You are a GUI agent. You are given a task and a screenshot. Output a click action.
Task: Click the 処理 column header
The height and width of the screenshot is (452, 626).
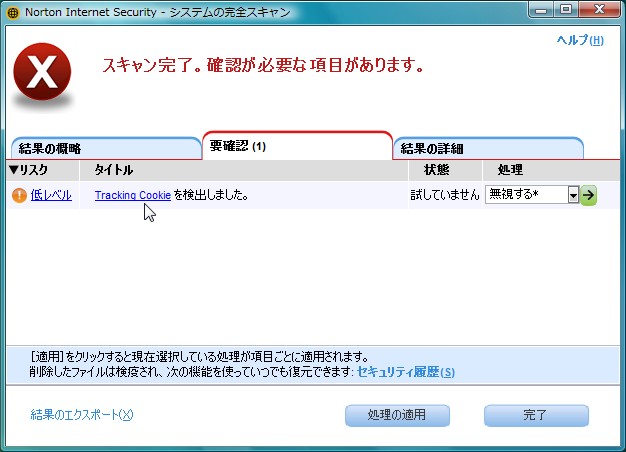[551, 170]
